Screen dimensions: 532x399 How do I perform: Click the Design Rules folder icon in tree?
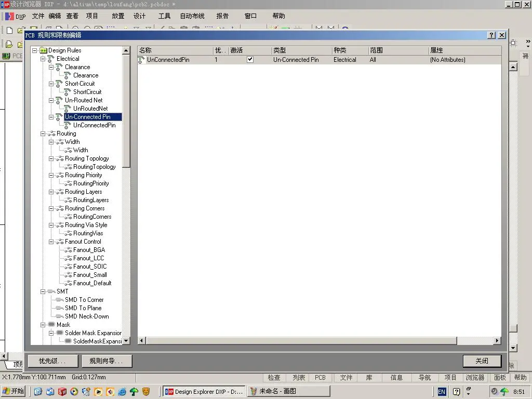pyautogui.click(x=43, y=50)
